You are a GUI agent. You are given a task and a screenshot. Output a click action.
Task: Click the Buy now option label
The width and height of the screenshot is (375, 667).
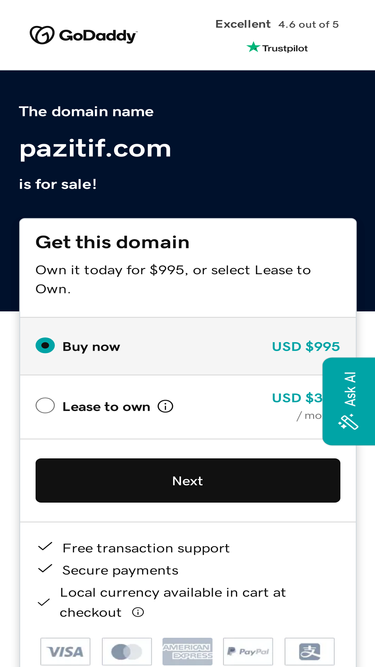(x=91, y=347)
